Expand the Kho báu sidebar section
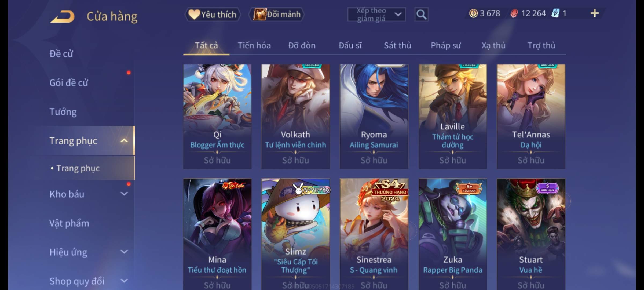The width and height of the screenshot is (644, 290). click(x=124, y=194)
